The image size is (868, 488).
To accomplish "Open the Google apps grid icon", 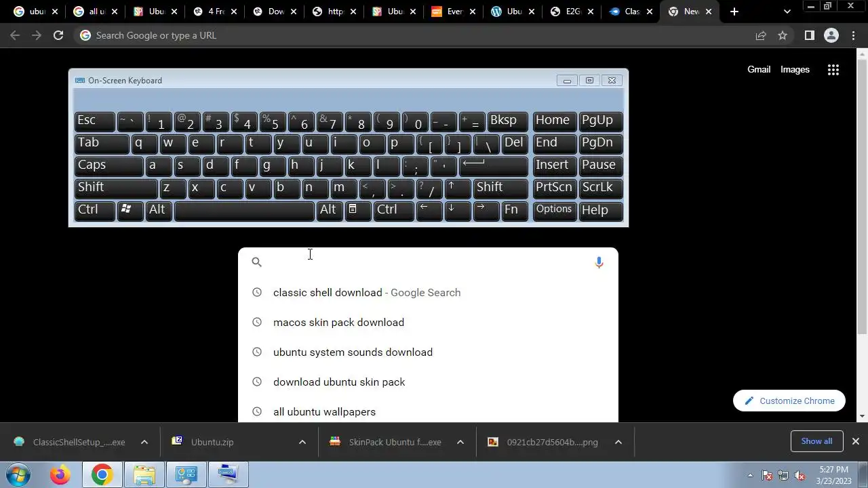I will point(833,69).
